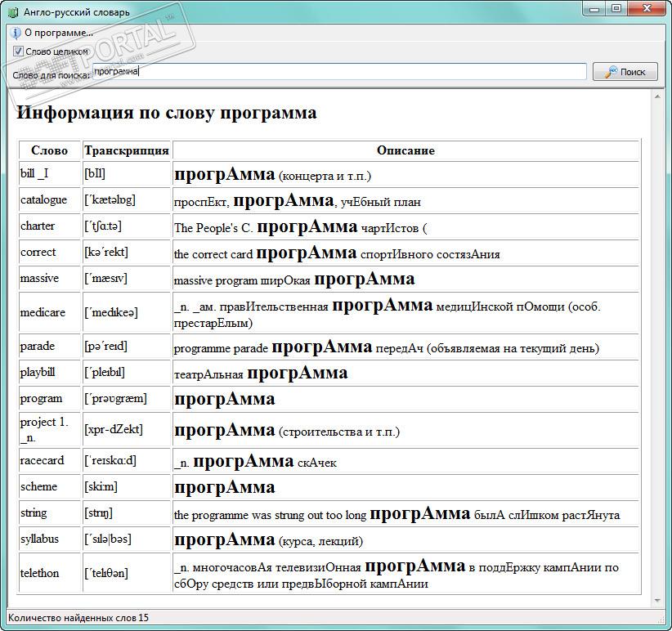The image size is (672, 631).
Task: Select the word 'charter' cell
Action: tap(50, 226)
